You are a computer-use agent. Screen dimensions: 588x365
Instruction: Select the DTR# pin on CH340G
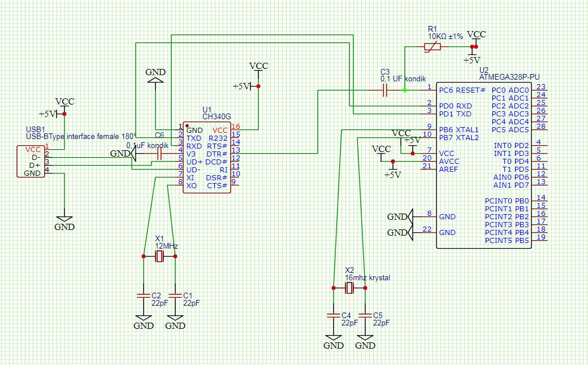point(217,154)
